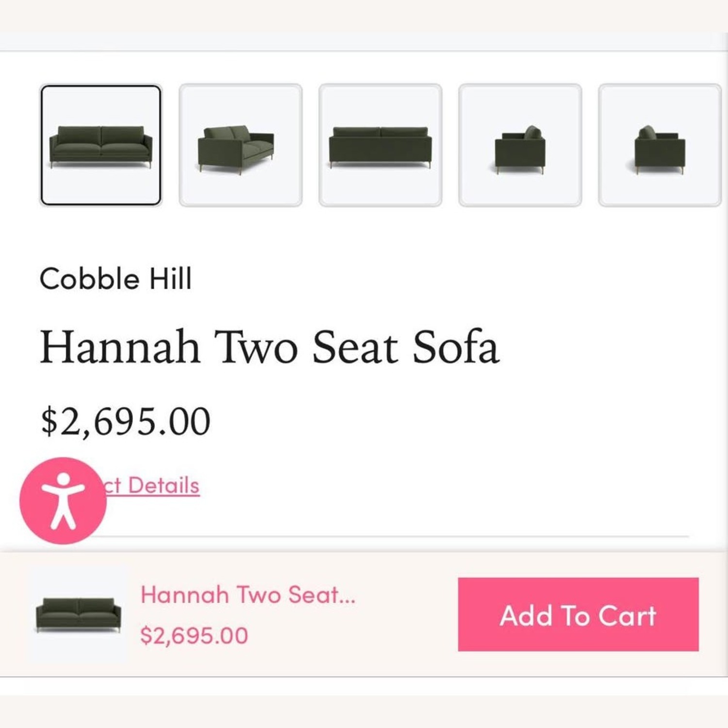Click the person figure inside the pink circle
This screenshot has width=728, height=728.
(x=63, y=500)
